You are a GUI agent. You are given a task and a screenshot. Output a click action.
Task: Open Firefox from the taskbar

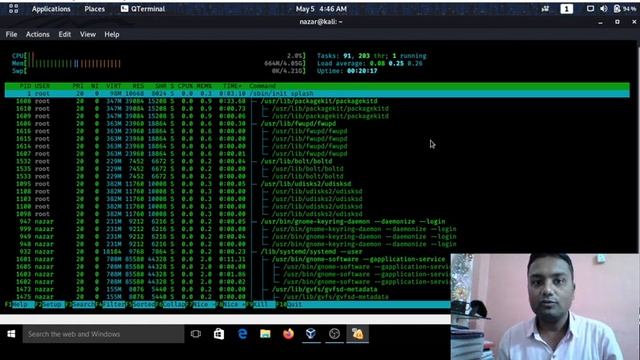[x=288, y=334]
